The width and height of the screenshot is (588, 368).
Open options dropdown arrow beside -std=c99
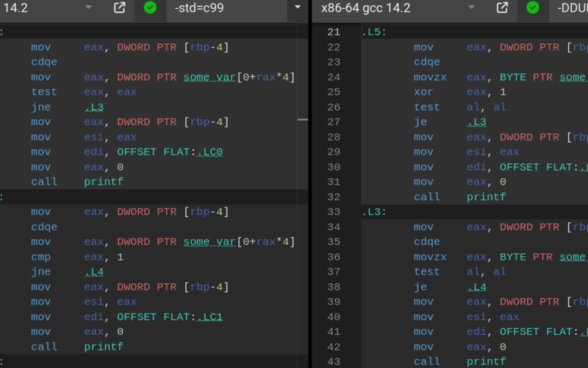click(298, 8)
